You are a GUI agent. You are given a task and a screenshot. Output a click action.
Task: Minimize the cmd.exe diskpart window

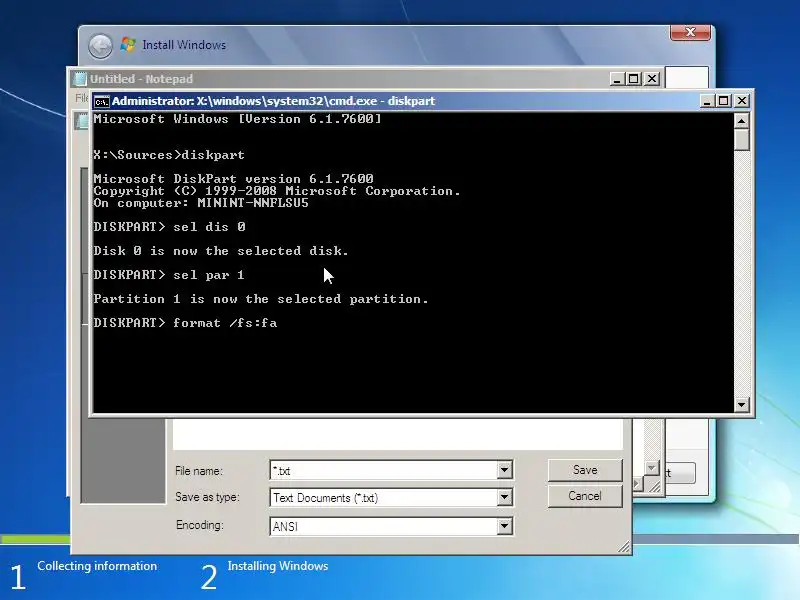click(707, 101)
